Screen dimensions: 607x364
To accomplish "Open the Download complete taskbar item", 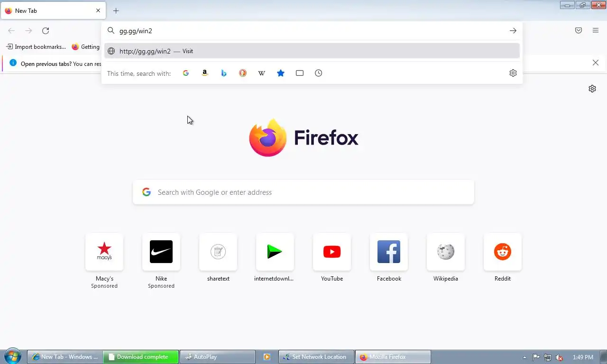I will (141, 357).
